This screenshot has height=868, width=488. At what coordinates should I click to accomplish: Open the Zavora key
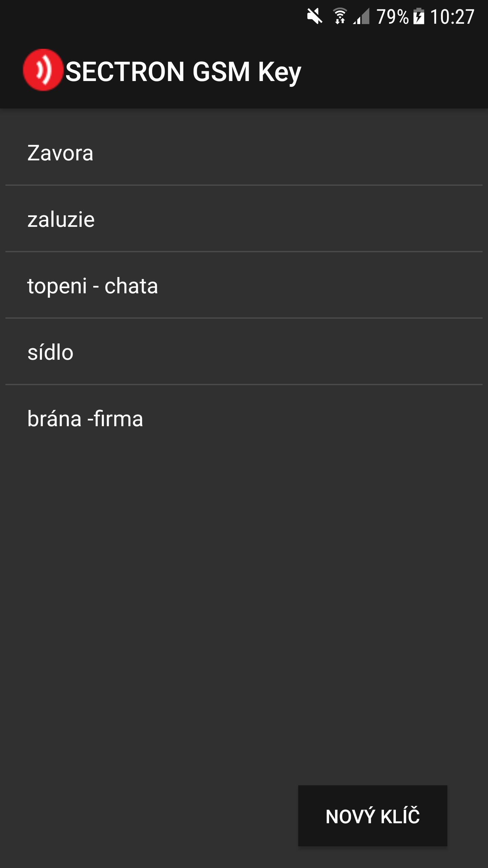[244, 153]
